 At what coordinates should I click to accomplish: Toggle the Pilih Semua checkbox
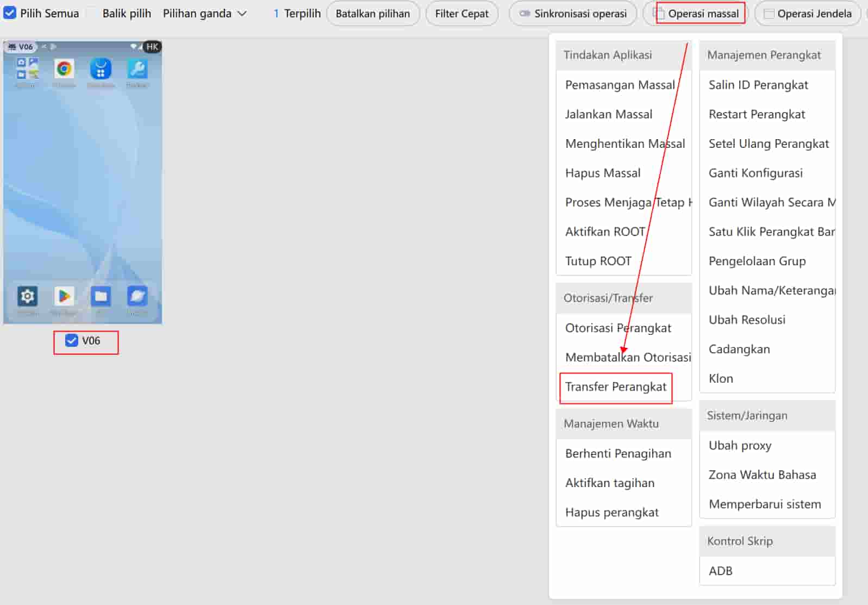[x=10, y=13]
